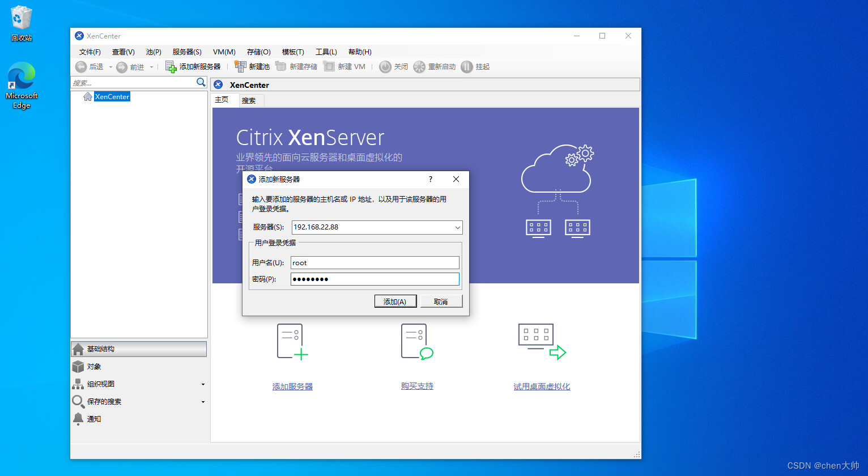Image resolution: width=868 pixels, height=476 pixels.
Task: Click the 添加服务器 link
Action: [292, 386]
